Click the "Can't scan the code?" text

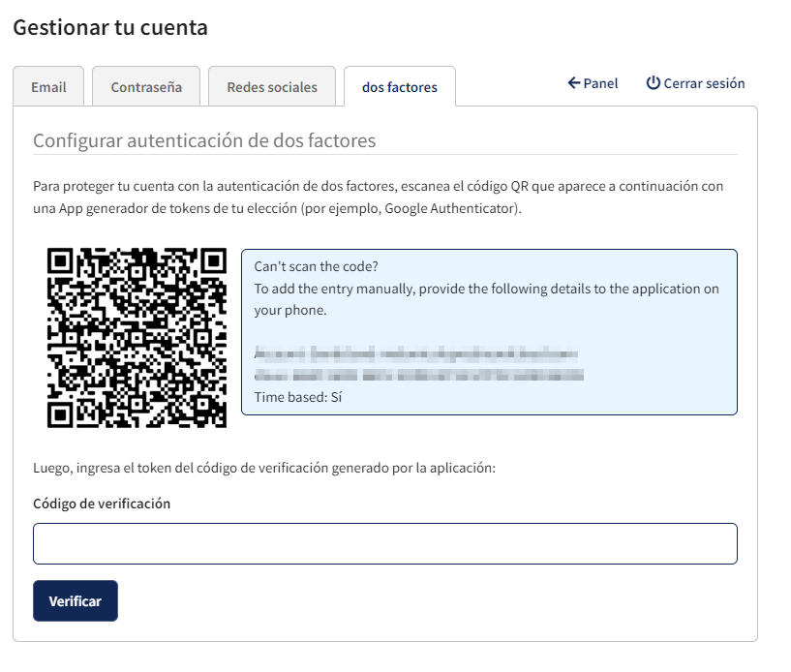click(x=316, y=266)
